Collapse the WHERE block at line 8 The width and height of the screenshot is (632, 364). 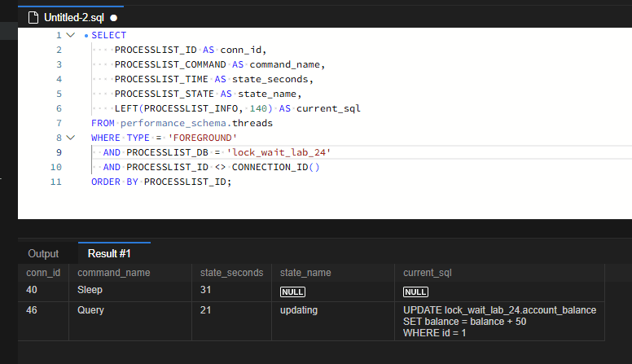point(71,138)
